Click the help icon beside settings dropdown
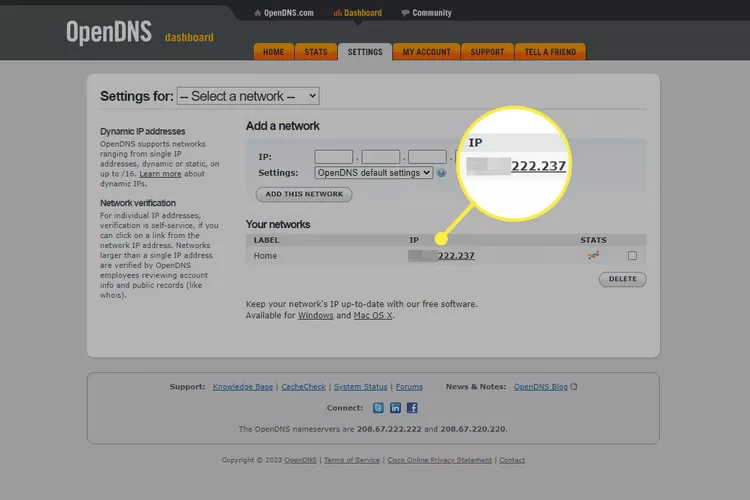750x500 pixels. point(441,173)
